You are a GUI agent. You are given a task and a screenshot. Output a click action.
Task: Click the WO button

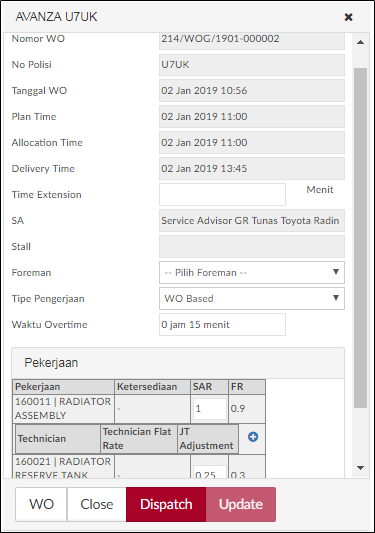click(x=41, y=504)
